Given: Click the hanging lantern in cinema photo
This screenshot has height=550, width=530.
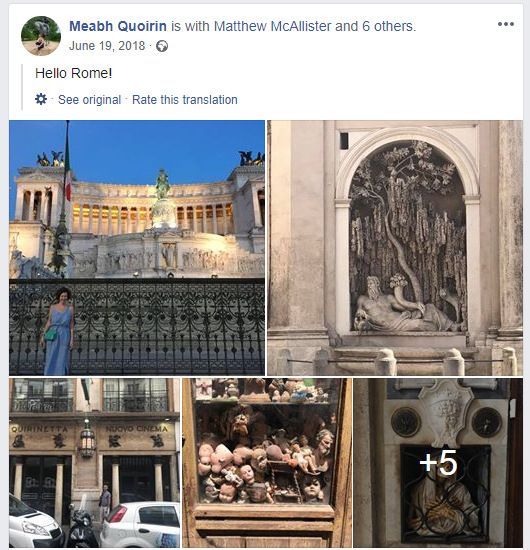Looking at the screenshot, I should tap(87, 439).
